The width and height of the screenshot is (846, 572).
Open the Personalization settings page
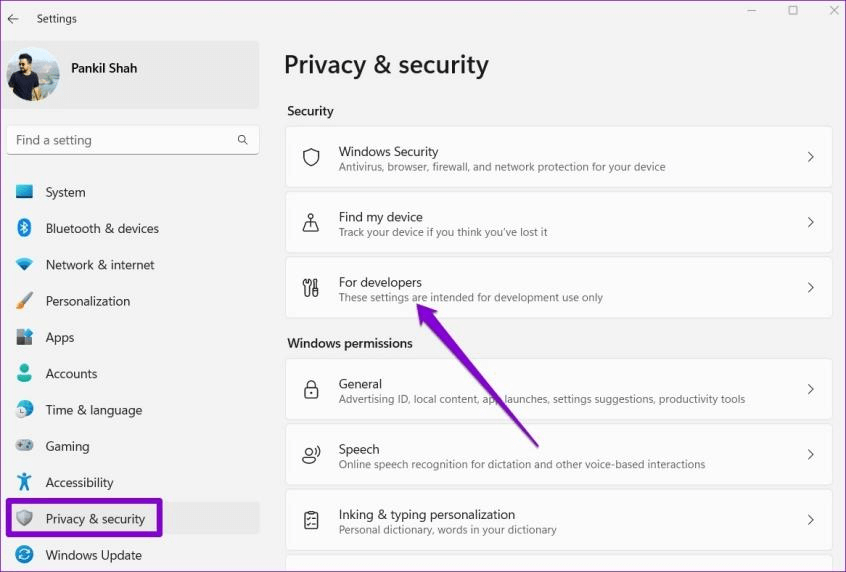[x=87, y=301]
